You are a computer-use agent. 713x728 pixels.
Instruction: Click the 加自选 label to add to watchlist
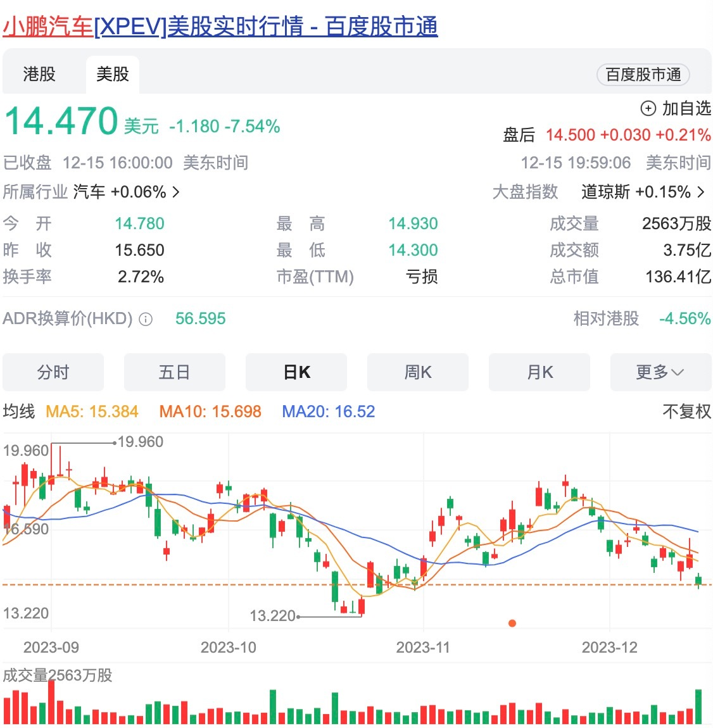click(x=686, y=109)
